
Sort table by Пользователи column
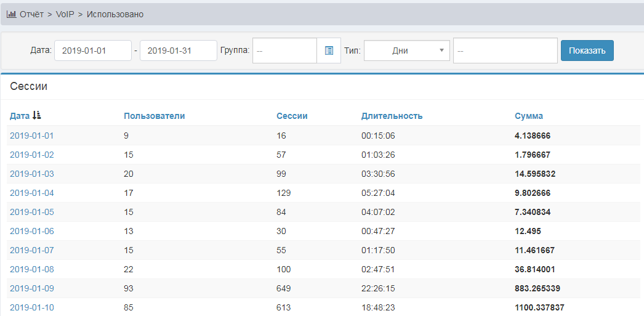[x=154, y=116]
